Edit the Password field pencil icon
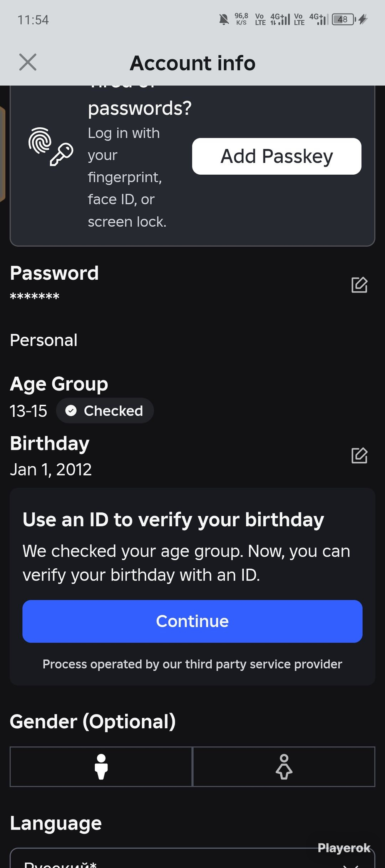The width and height of the screenshot is (385, 868). click(359, 285)
